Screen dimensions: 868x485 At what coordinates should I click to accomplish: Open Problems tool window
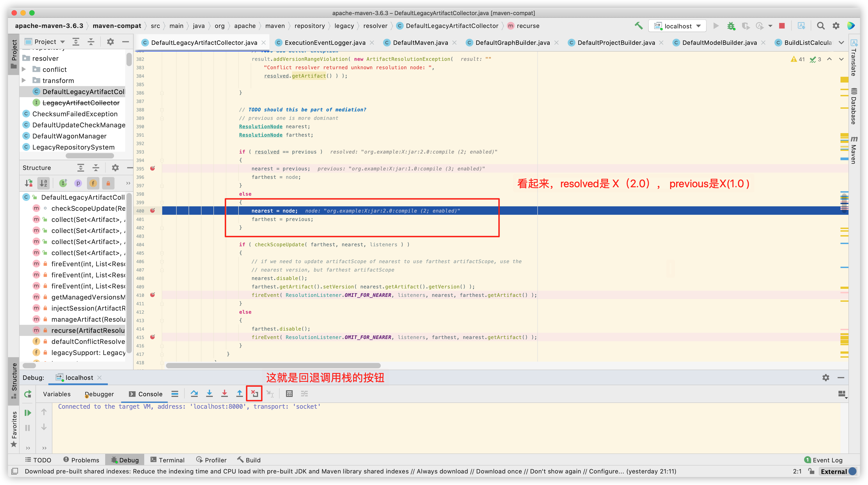(x=81, y=460)
